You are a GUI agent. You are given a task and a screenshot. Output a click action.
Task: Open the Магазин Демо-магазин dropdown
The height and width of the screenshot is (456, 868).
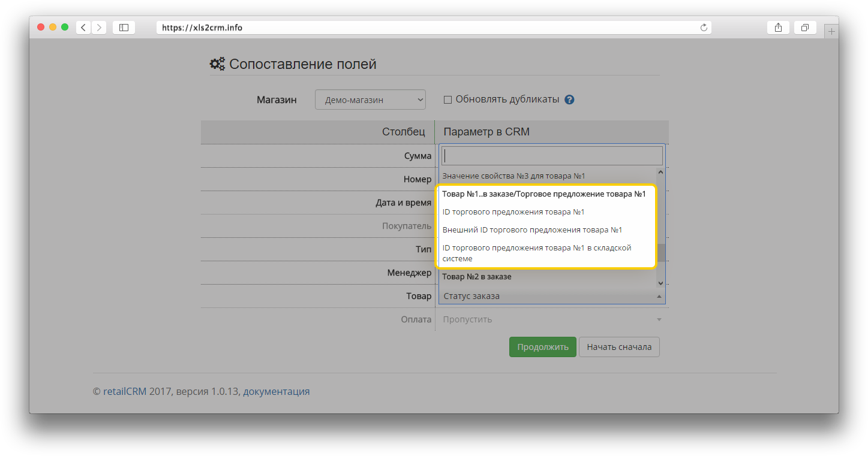click(x=370, y=100)
